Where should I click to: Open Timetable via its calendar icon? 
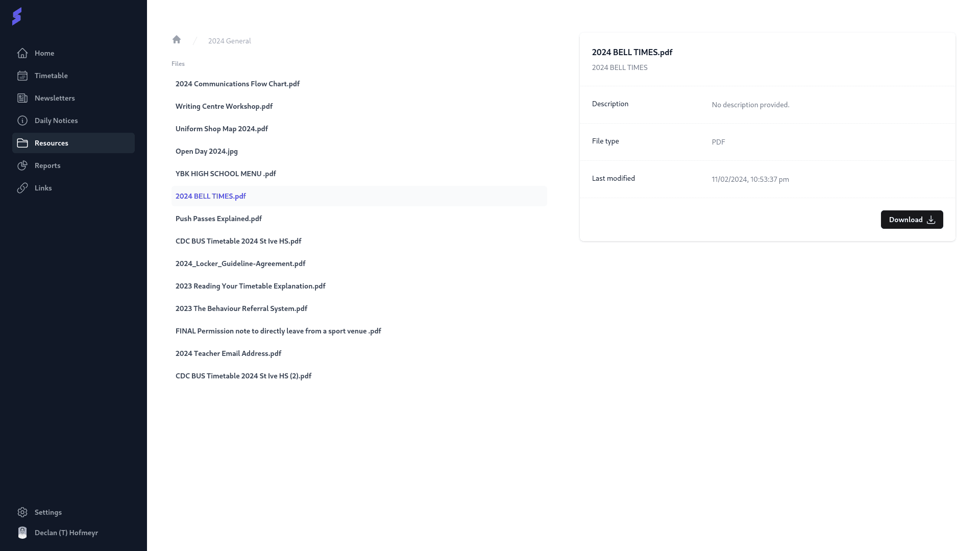[22, 76]
